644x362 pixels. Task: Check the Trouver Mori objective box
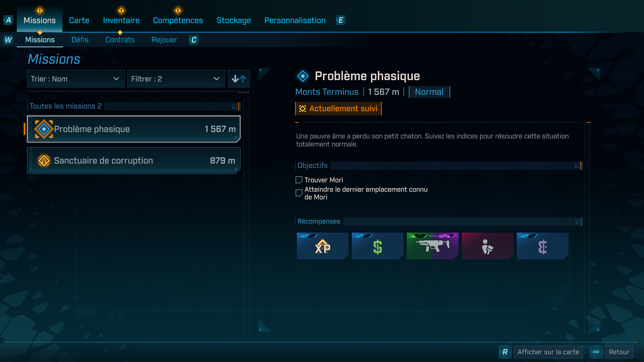pos(299,180)
